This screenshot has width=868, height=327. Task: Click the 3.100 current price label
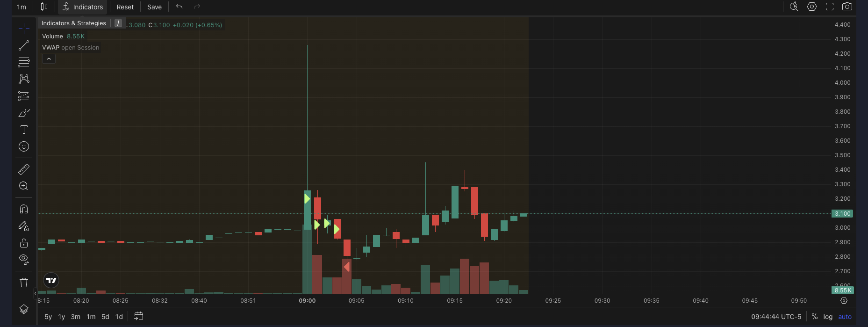point(842,214)
